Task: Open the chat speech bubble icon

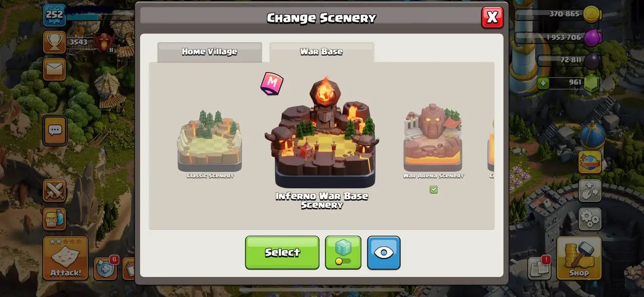Action: (x=55, y=131)
